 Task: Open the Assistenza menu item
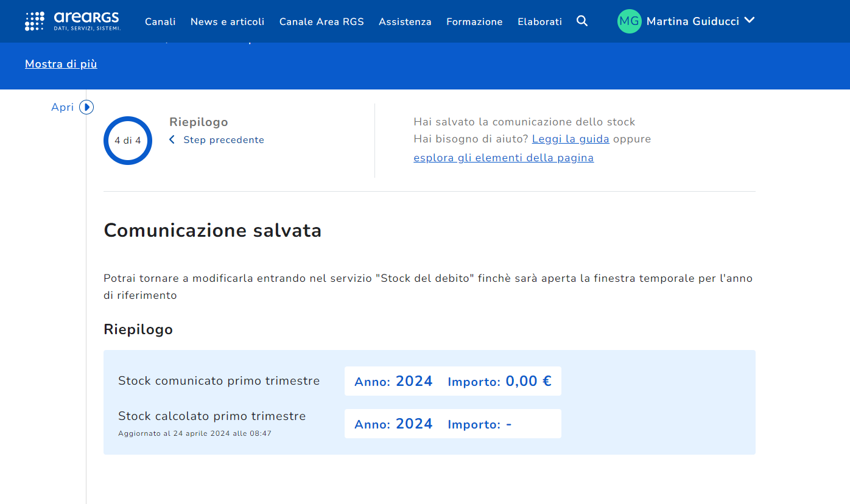pyautogui.click(x=405, y=22)
